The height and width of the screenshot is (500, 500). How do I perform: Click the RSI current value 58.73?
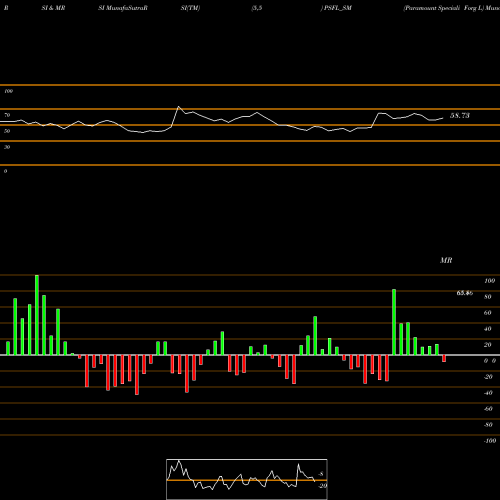[460, 116]
